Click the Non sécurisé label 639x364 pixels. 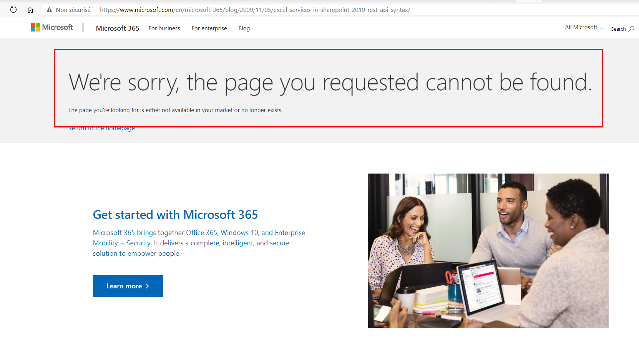click(x=73, y=10)
